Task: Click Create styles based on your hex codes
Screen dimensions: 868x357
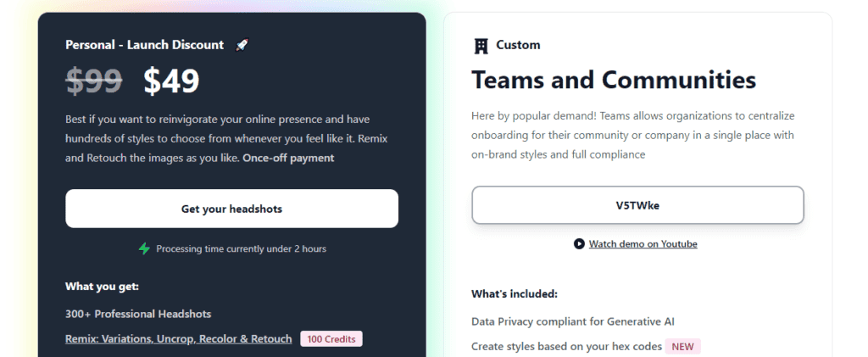Action: click(565, 347)
